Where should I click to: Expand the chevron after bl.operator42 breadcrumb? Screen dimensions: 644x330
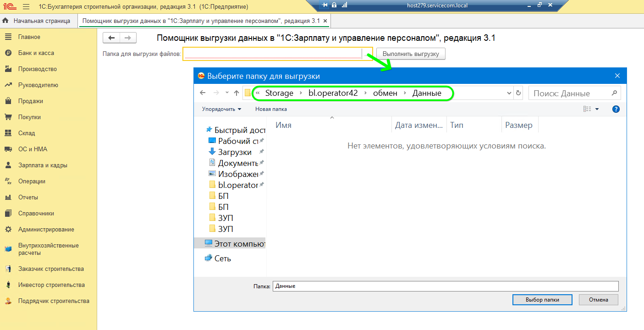tap(365, 93)
